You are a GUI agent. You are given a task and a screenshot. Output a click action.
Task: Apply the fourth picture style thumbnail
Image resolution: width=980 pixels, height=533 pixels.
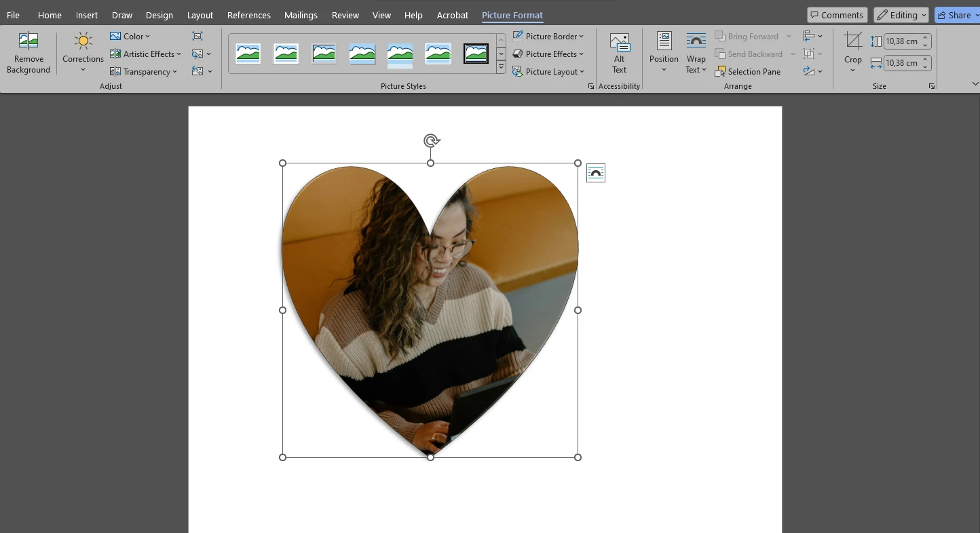[362, 54]
